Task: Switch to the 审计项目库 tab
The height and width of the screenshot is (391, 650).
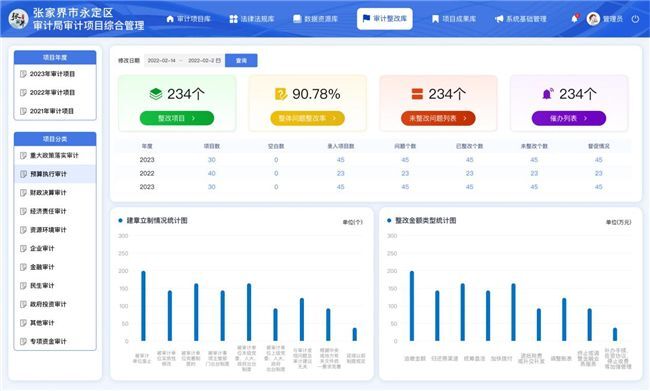Action: 189,19
